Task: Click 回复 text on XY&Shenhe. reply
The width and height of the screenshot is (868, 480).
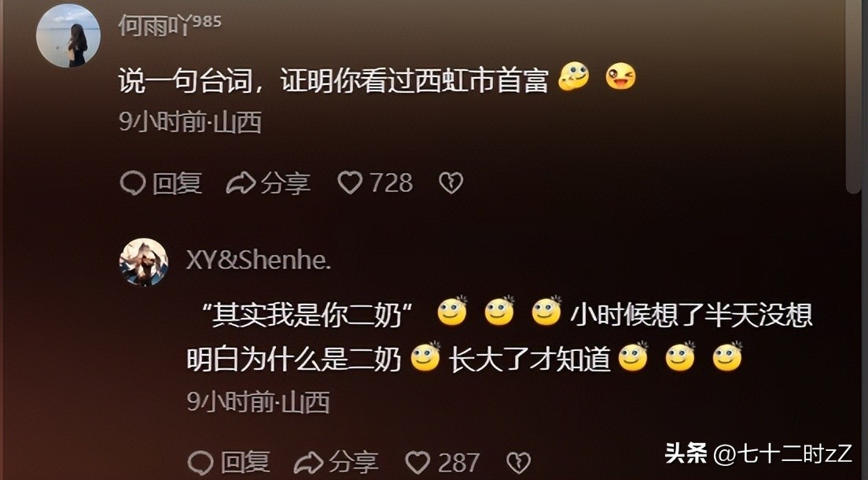Action: [245, 462]
